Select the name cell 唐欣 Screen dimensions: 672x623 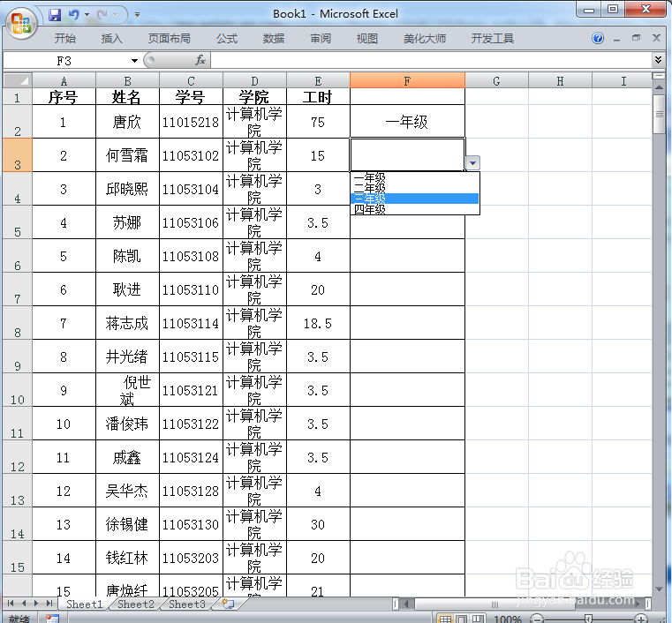coord(127,122)
